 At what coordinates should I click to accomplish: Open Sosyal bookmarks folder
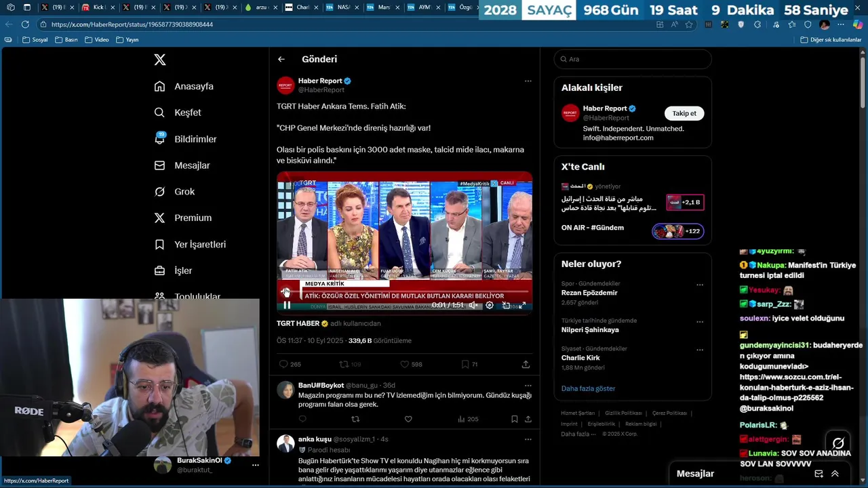35,40
